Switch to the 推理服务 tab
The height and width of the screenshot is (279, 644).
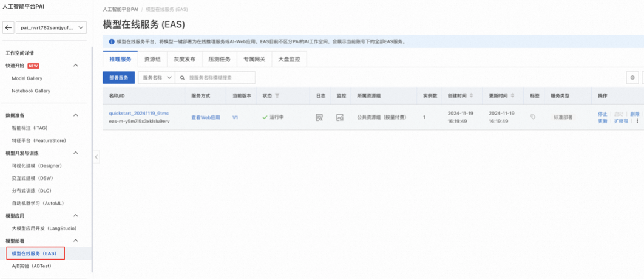[120, 59]
